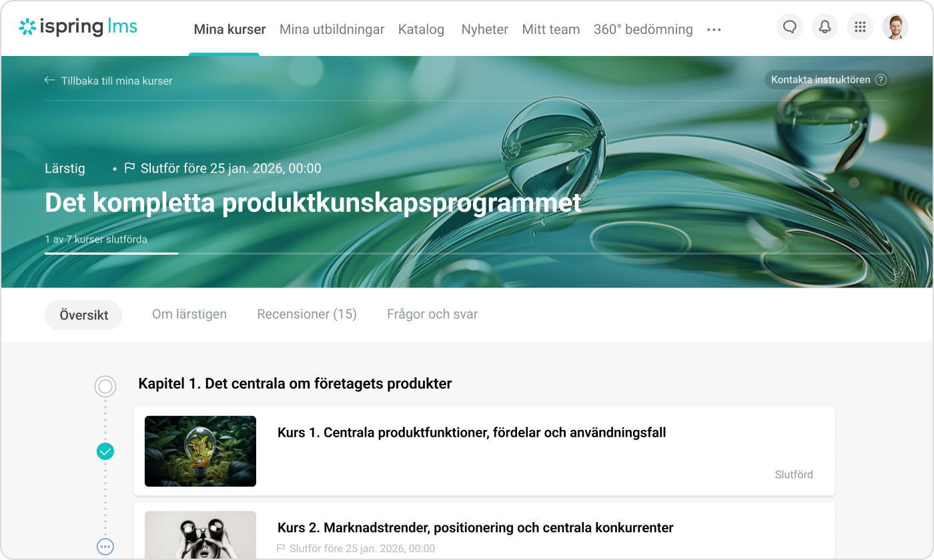This screenshot has height=560, width=934.
Task: Click the Kapitel 1 circle marker
Action: (105, 386)
